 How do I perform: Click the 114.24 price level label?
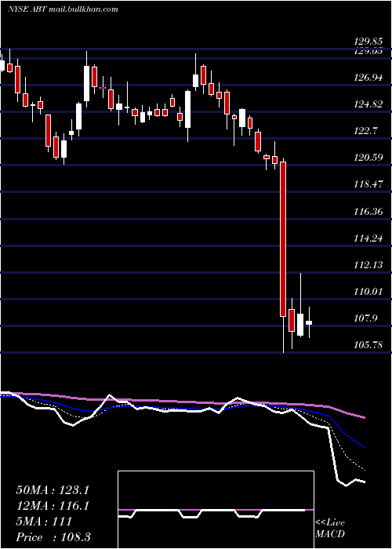coord(368,238)
